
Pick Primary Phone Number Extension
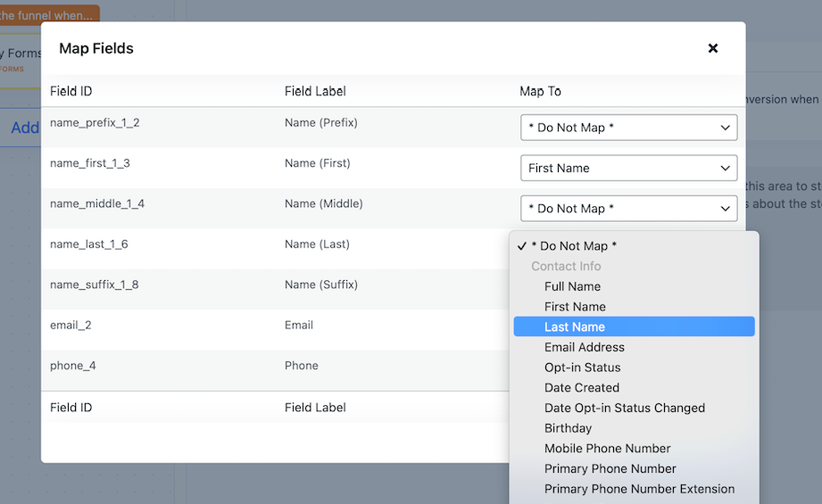coord(639,489)
